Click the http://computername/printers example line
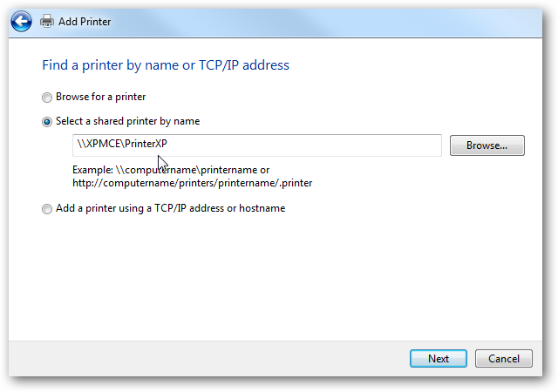 192,183
